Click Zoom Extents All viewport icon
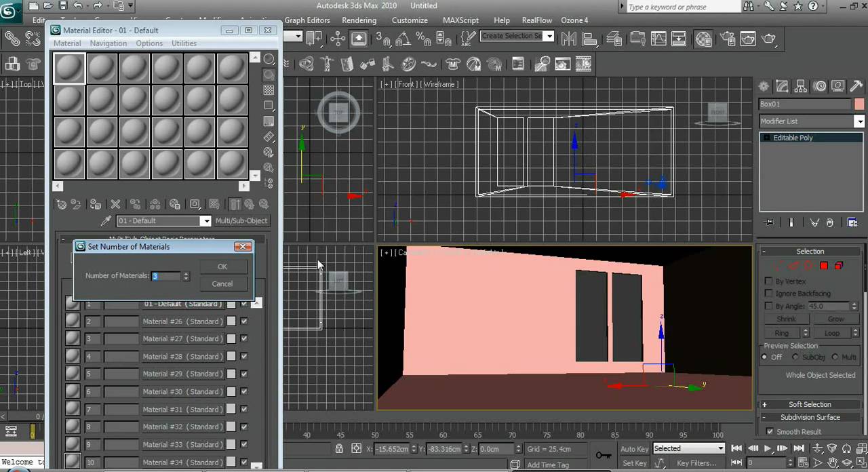 click(861, 448)
